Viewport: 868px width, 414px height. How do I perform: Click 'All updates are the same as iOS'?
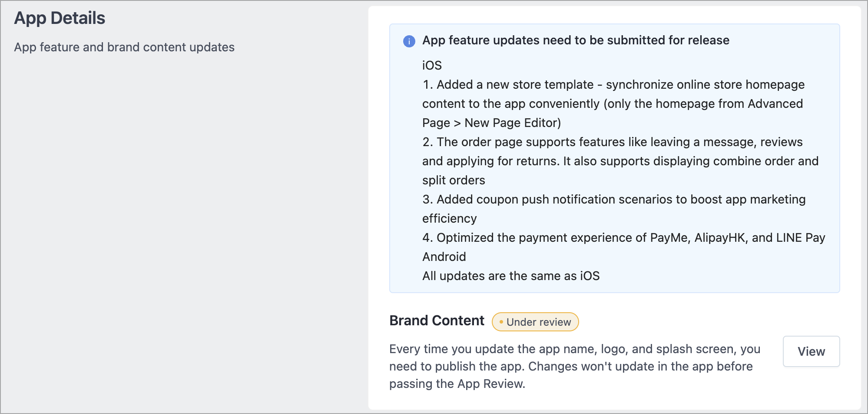point(511,276)
